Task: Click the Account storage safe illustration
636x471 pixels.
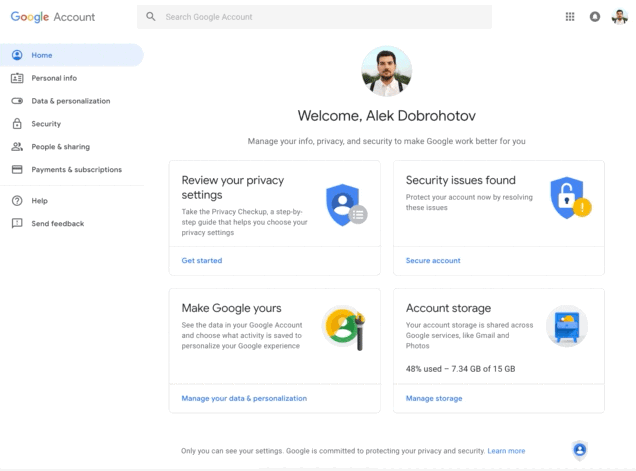Action: click(567, 325)
